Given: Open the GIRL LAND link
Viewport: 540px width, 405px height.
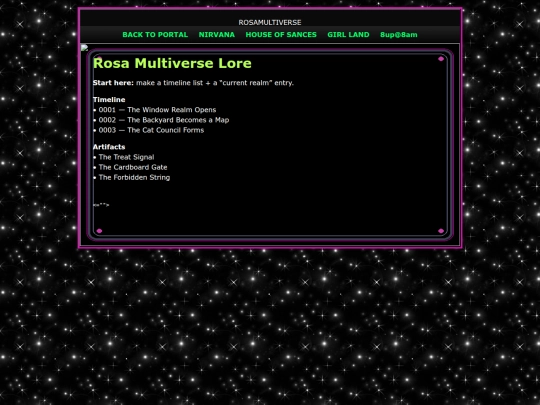Looking at the screenshot, I should (x=348, y=35).
